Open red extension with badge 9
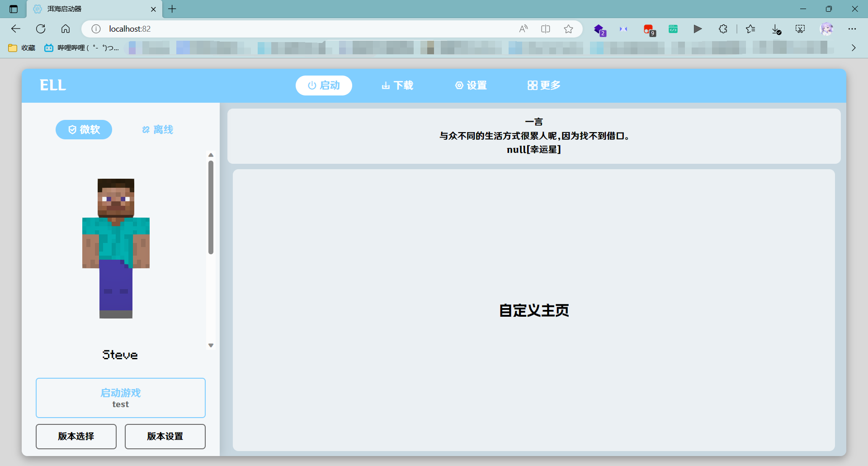This screenshot has height=466, width=868. [649, 30]
